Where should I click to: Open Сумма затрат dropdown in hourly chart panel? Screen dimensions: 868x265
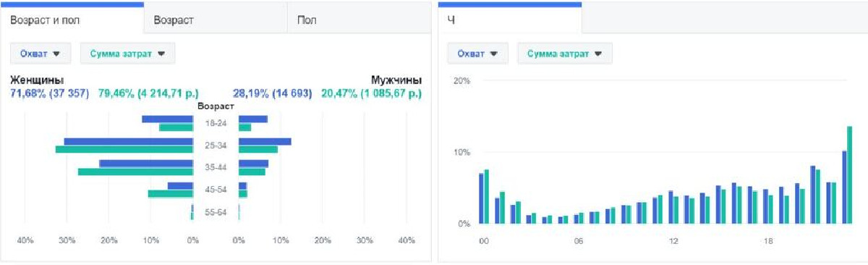[x=565, y=53]
